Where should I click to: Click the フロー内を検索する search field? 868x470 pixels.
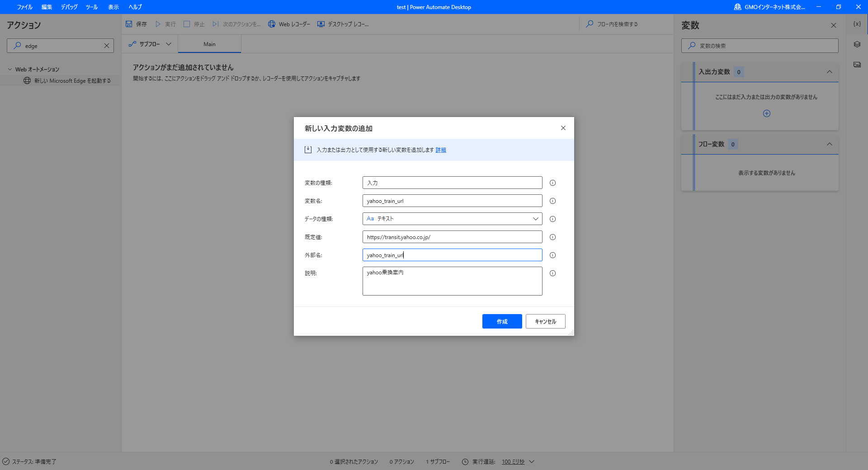click(626, 24)
